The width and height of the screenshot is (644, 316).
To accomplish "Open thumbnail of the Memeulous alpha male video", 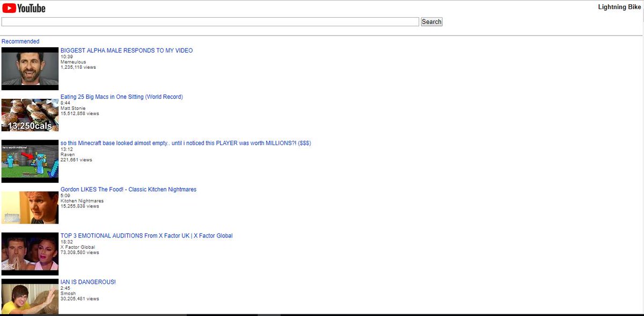I will tap(30, 68).
